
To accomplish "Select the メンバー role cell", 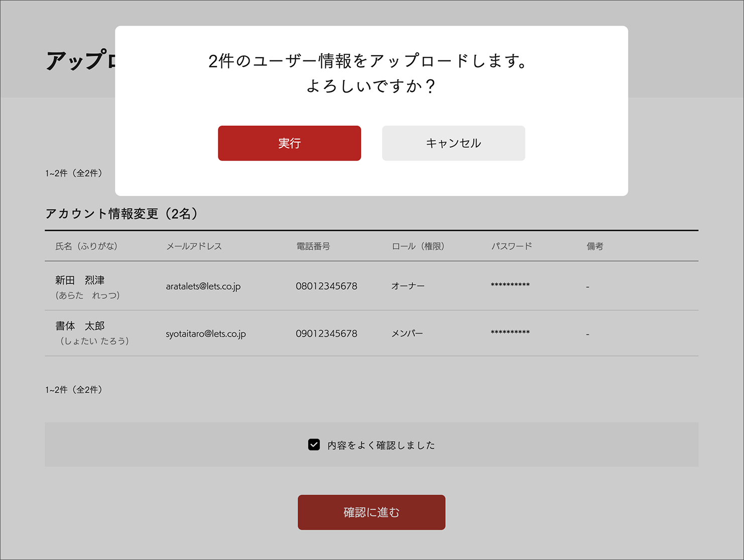I will 407,333.
